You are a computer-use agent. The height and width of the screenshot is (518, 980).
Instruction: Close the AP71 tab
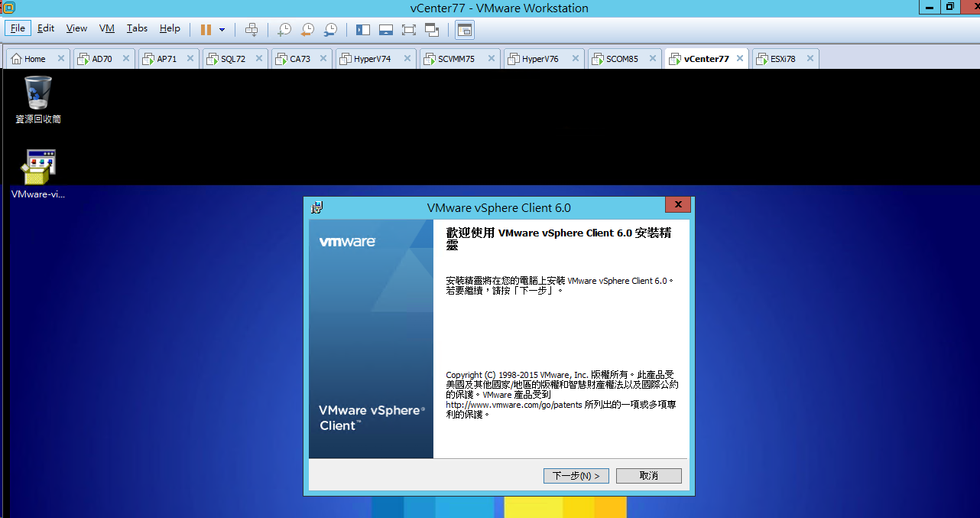coord(190,58)
